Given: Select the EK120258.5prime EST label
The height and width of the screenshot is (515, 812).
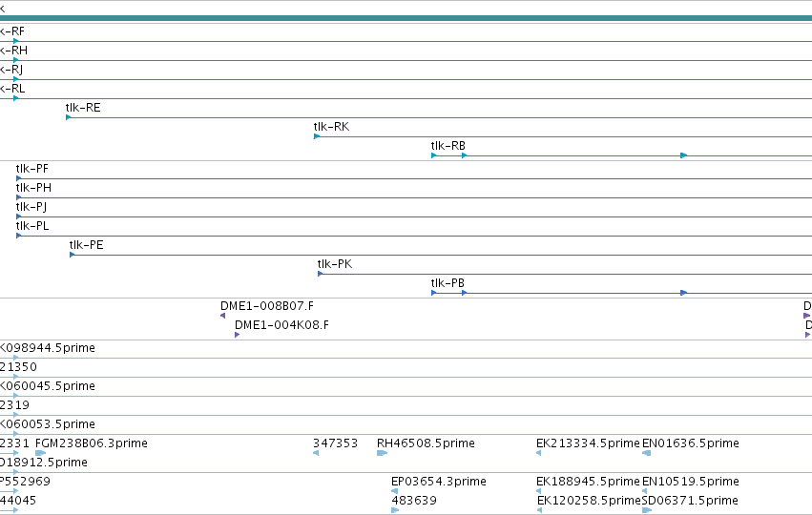Looking at the screenshot, I should pos(590,501).
